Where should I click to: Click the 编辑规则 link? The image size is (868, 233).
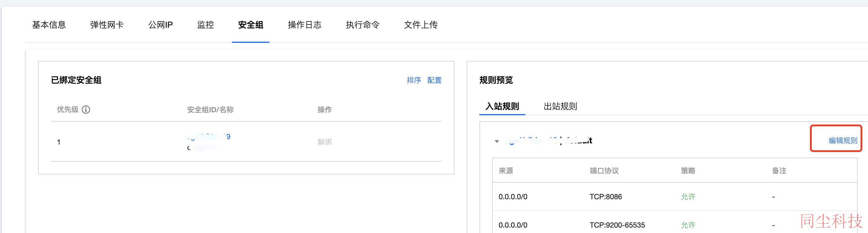843,141
